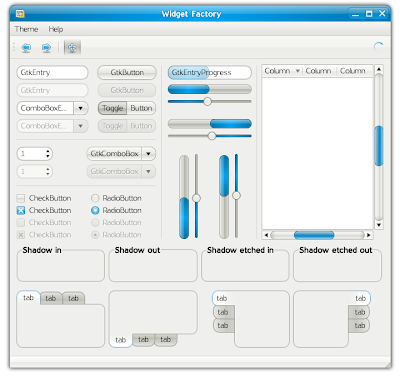Click the Shadow out frame label
This screenshot has height=378, width=400.
pos(137,250)
